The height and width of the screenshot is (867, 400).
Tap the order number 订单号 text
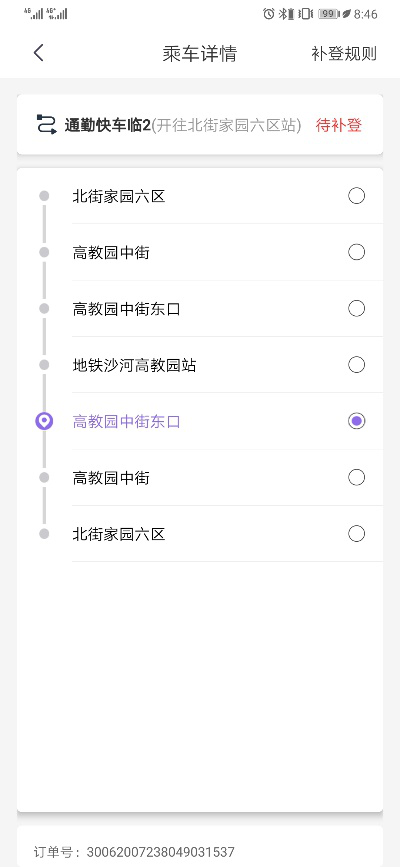point(134,852)
